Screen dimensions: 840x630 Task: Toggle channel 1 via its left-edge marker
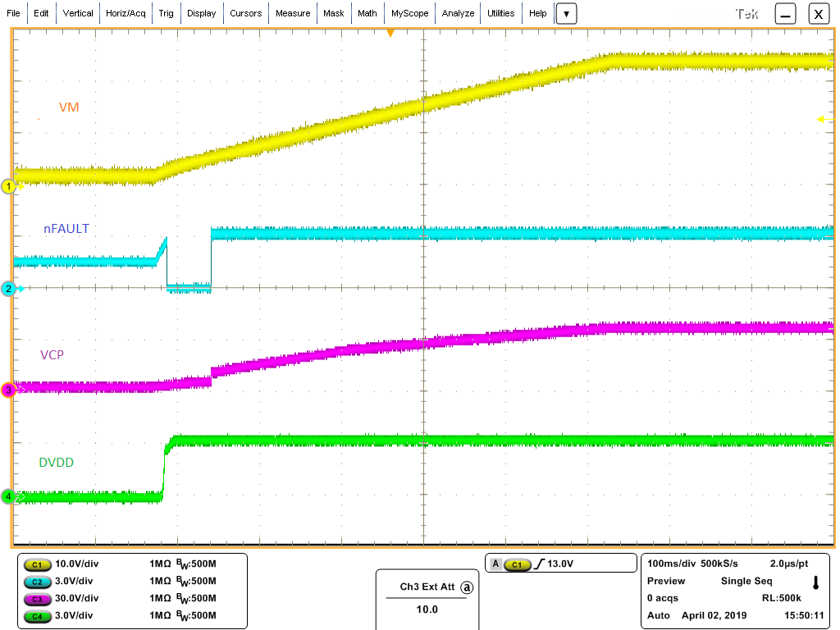pos(7,185)
